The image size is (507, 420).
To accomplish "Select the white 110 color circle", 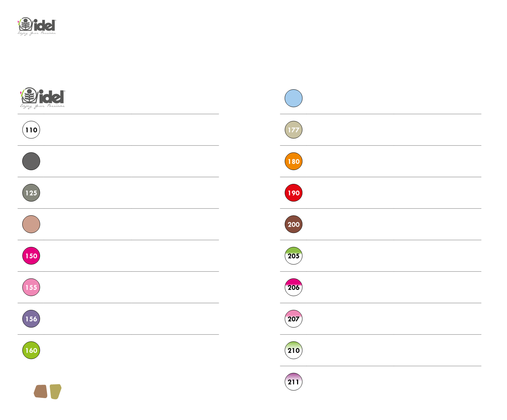I will tap(31, 130).
